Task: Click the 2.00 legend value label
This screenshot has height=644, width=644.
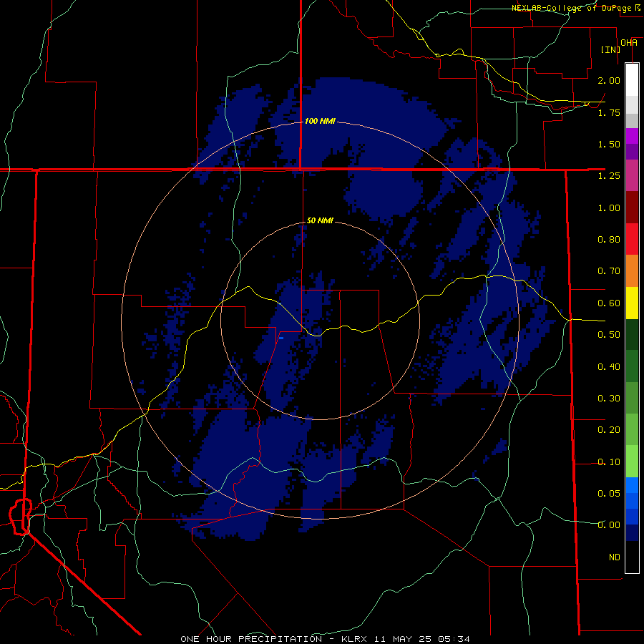Action: pyautogui.click(x=609, y=80)
